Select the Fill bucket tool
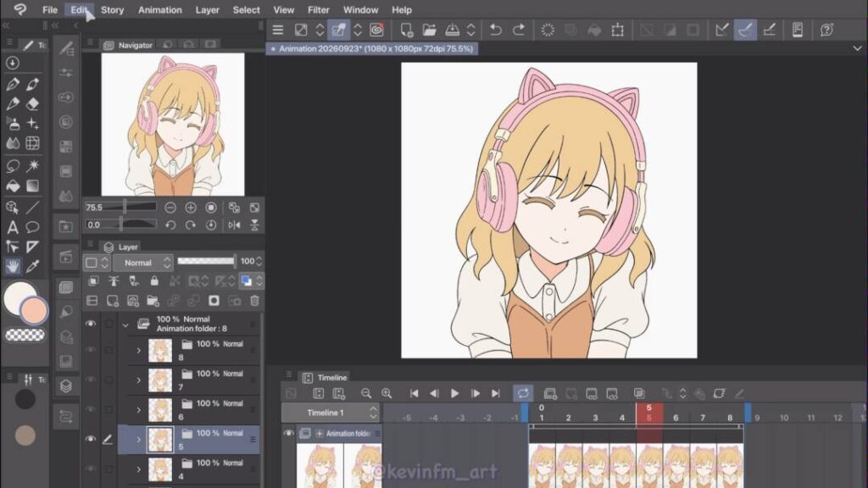868x488 pixels. coord(12,186)
